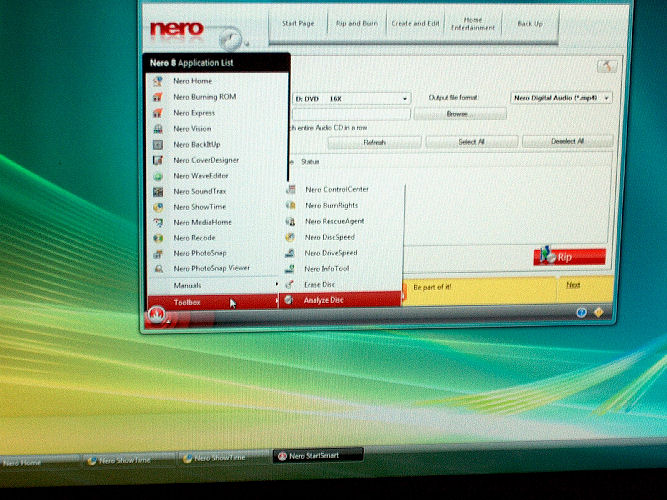The width and height of the screenshot is (667, 500).
Task: Click the hammer options icon top right
Action: (x=607, y=67)
